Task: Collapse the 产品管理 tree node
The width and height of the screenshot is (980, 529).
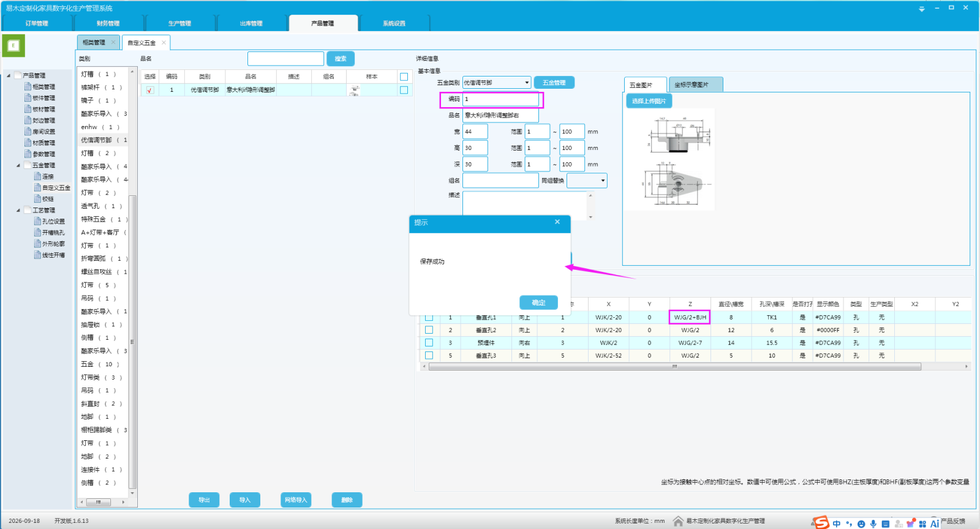Action: (x=9, y=76)
